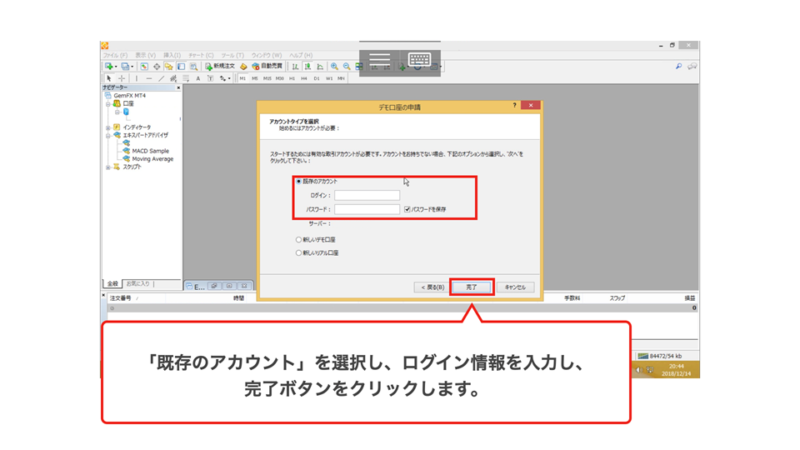
Task: Expand the スクリプト tree node
Action: click(108, 167)
